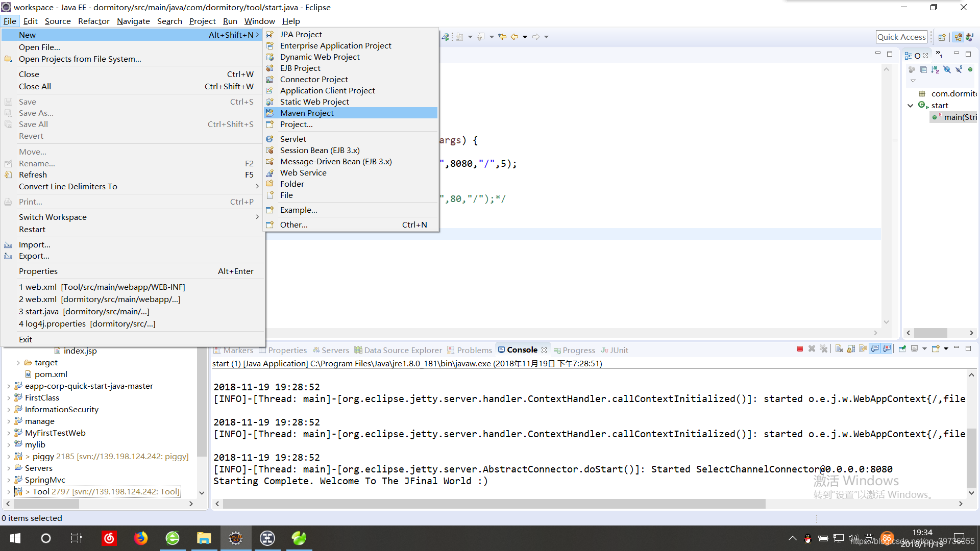Click Remove Launch icon in Console
This screenshot has width=980, height=551.
[812, 349]
